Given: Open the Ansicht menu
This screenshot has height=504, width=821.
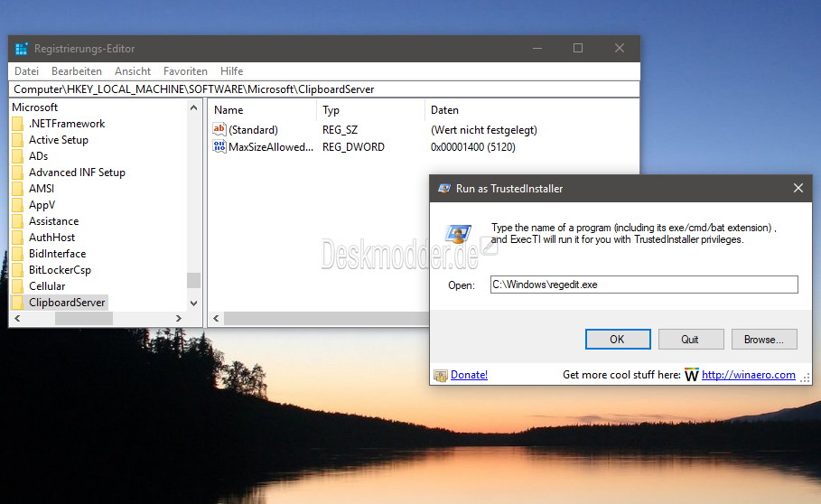Looking at the screenshot, I should pos(133,71).
